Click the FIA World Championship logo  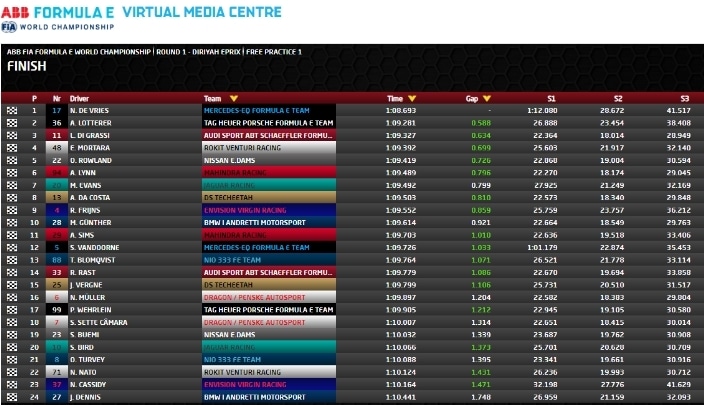coord(58,27)
